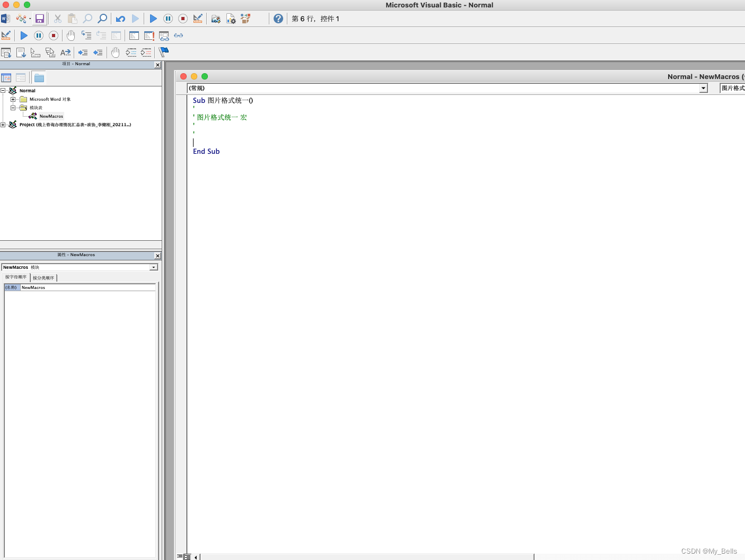Image resolution: width=745 pixels, height=560 pixels.
Task: Open the Object Browser icon
Action: pyautogui.click(x=246, y=19)
